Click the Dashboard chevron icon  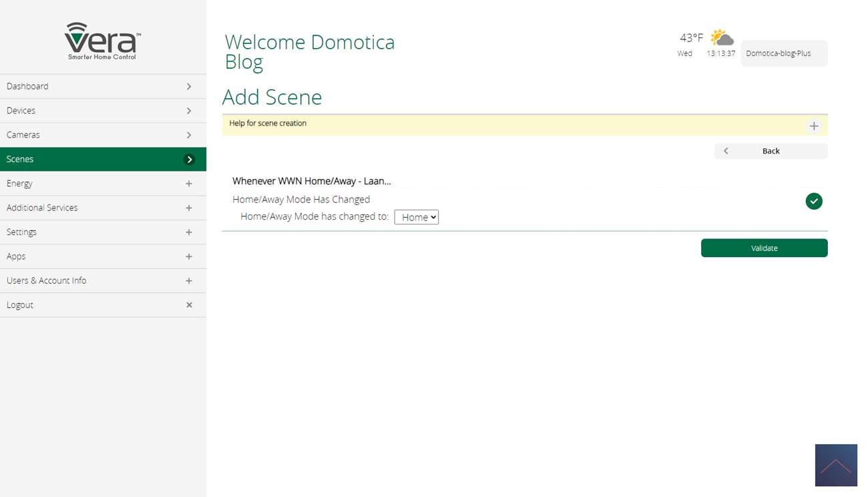(189, 87)
